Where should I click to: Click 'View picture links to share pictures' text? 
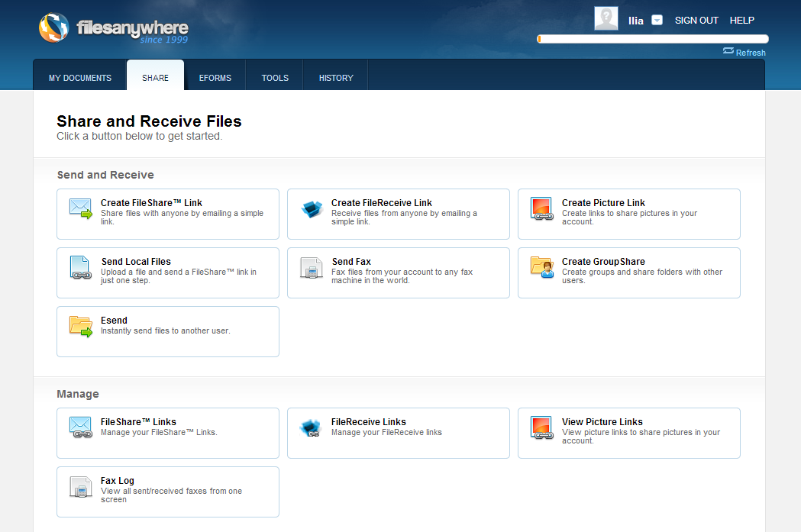(641, 437)
